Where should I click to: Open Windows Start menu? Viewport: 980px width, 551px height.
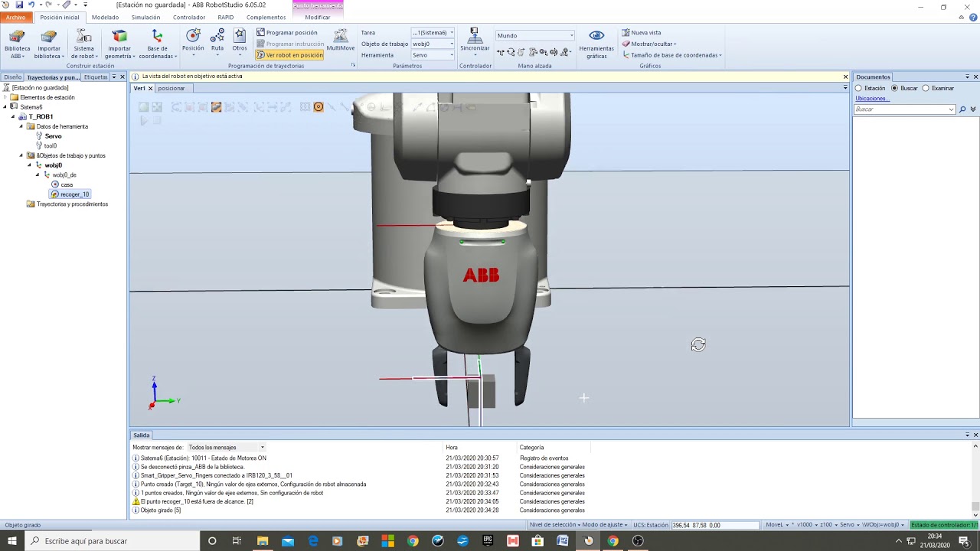[x=12, y=541]
